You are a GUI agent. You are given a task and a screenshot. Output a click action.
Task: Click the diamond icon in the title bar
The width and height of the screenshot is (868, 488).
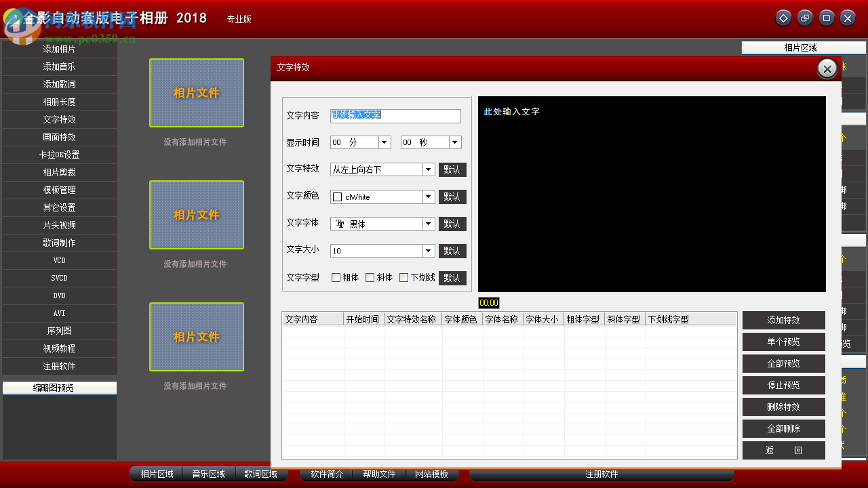point(783,18)
